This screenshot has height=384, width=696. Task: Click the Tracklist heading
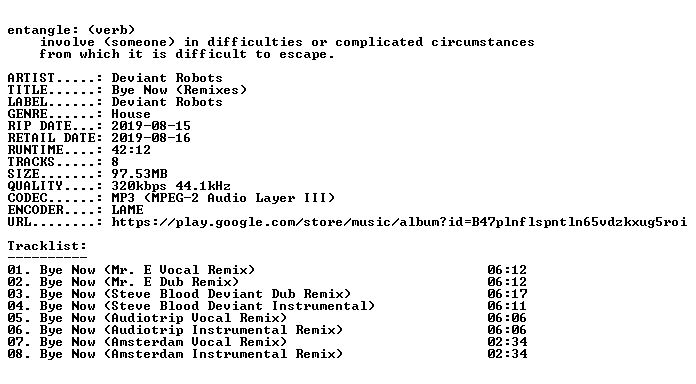(x=47, y=246)
